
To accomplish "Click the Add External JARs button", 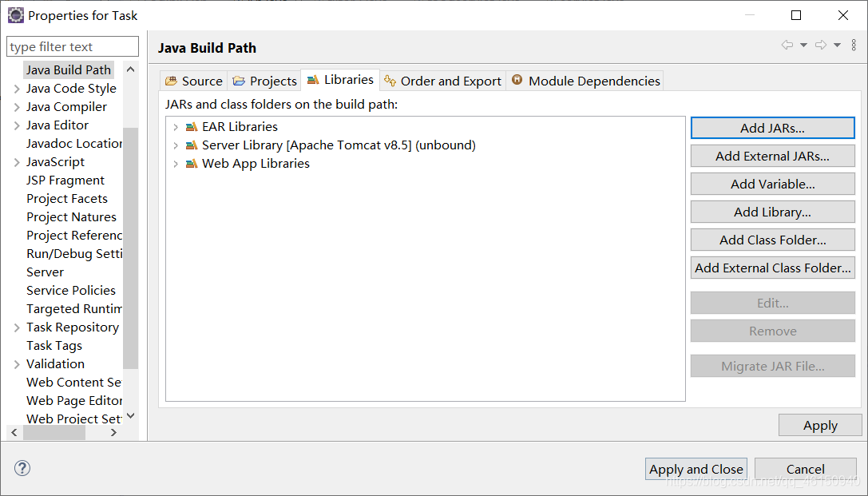I will coord(773,156).
